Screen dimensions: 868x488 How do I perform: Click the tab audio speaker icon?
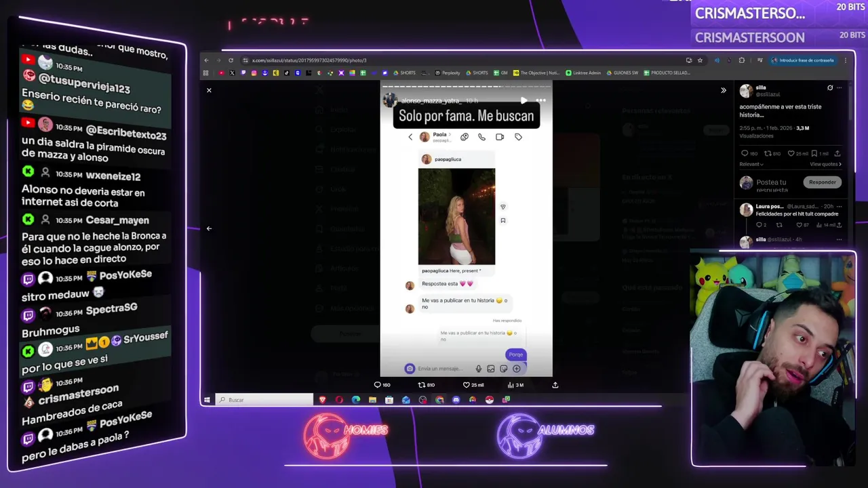(717, 60)
